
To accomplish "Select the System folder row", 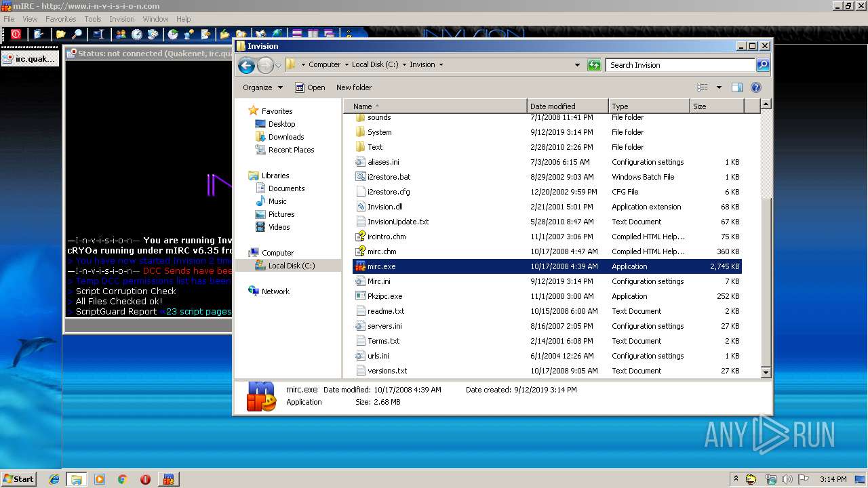I will click(547, 132).
